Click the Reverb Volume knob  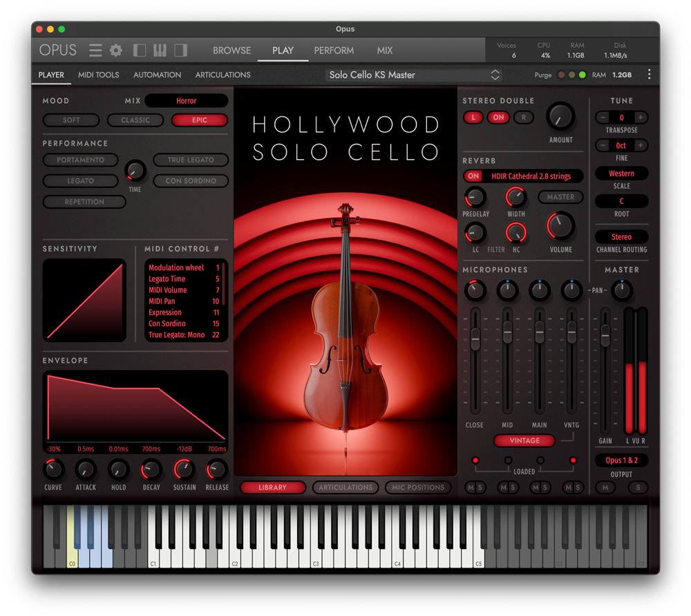560,226
